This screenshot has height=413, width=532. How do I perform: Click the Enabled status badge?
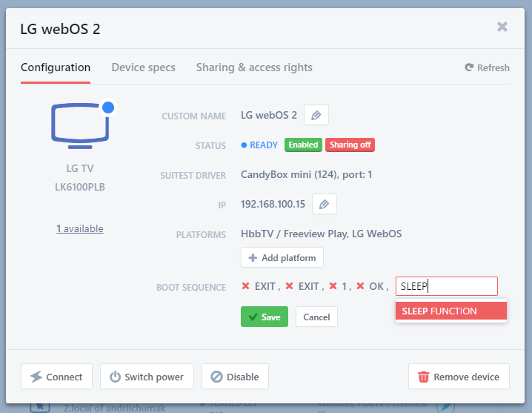(x=303, y=145)
